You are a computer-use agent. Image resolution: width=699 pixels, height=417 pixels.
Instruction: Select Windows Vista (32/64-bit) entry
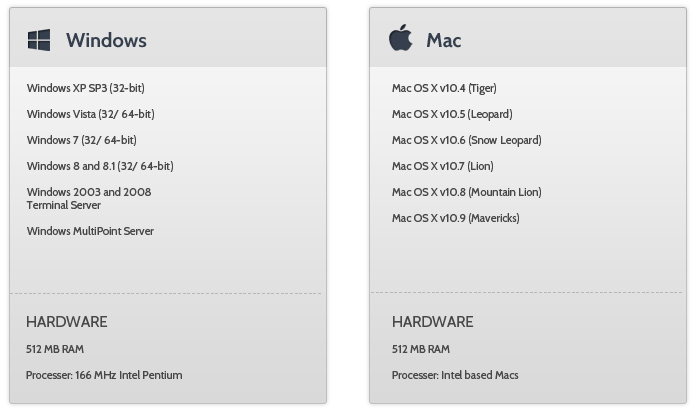coord(90,115)
